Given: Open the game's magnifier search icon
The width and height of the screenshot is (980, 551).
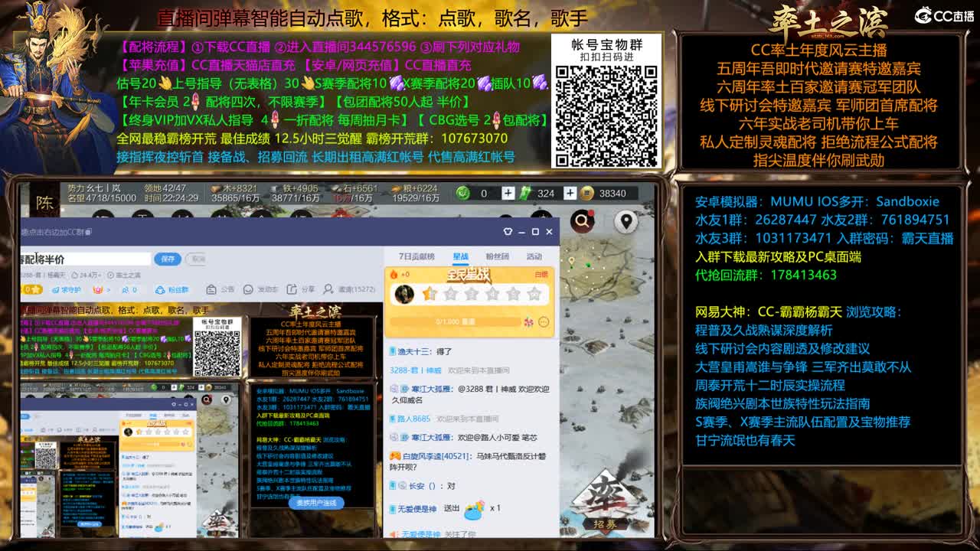Looking at the screenshot, I should tap(583, 222).
